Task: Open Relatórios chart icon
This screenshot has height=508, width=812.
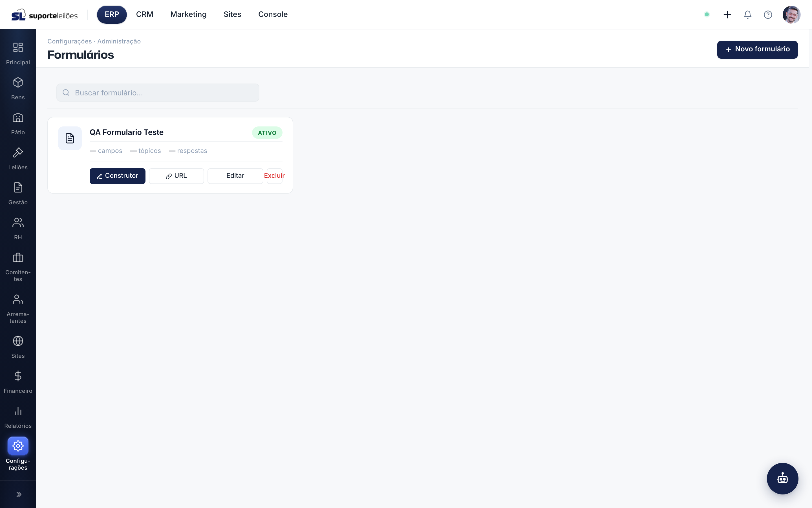Action: point(18,411)
